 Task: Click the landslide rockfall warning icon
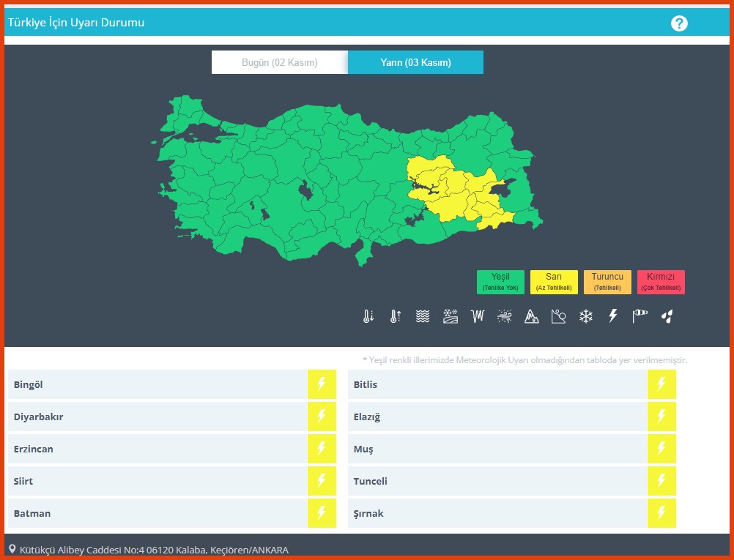pyautogui.click(x=559, y=316)
